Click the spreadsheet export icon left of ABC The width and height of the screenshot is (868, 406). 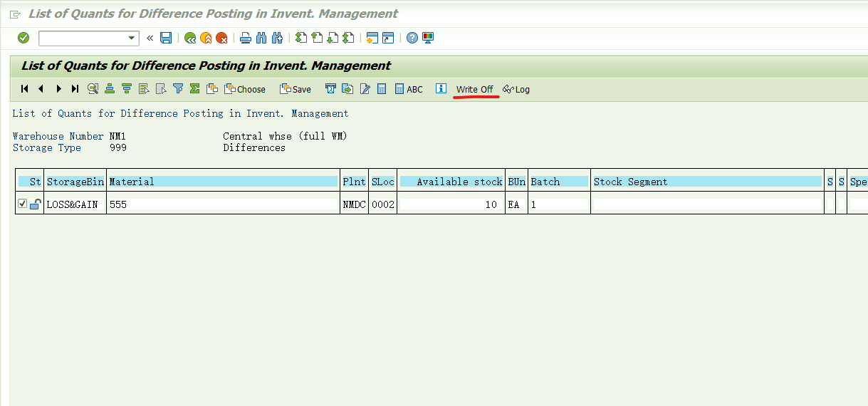tap(382, 89)
